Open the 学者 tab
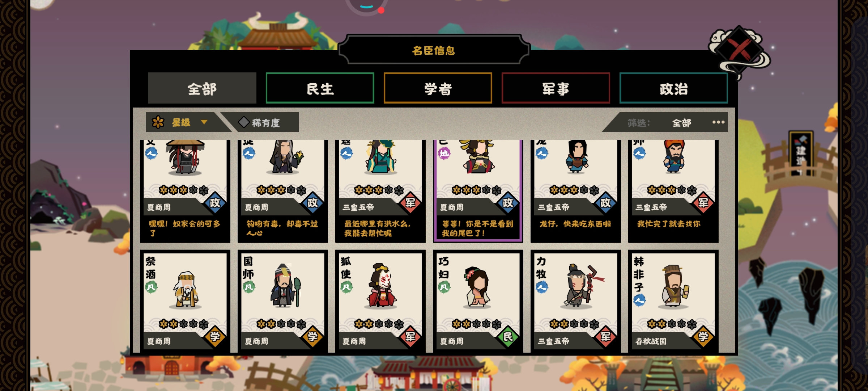The height and width of the screenshot is (391, 868). coord(438,88)
